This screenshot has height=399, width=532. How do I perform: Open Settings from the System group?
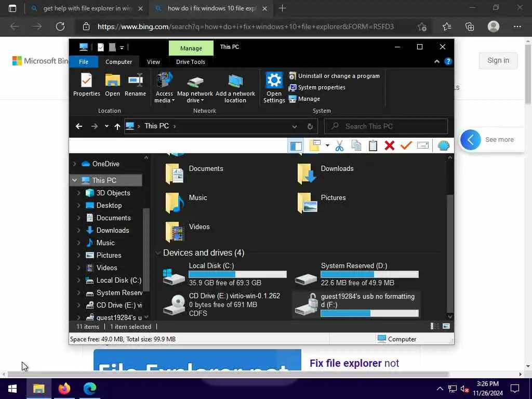click(x=274, y=88)
